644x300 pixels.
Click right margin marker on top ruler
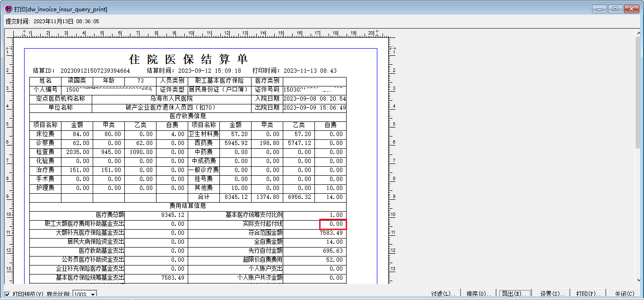point(377,33)
